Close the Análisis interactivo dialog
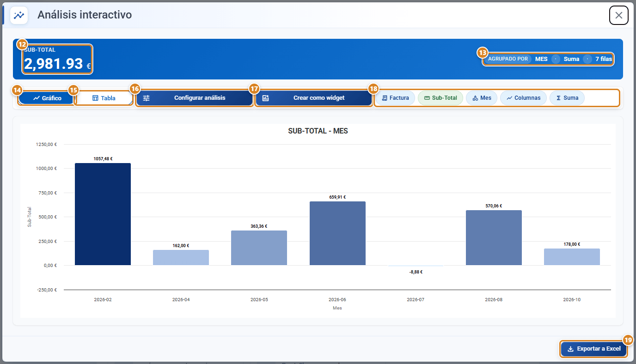The width and height of the screenshot is (636, 364). [x=619, y=15]
